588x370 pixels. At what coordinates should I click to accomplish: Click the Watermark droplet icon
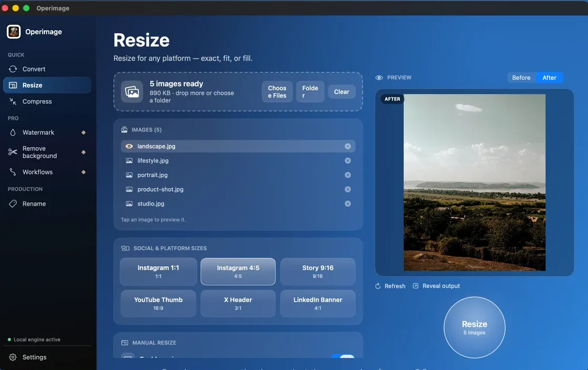13,132
